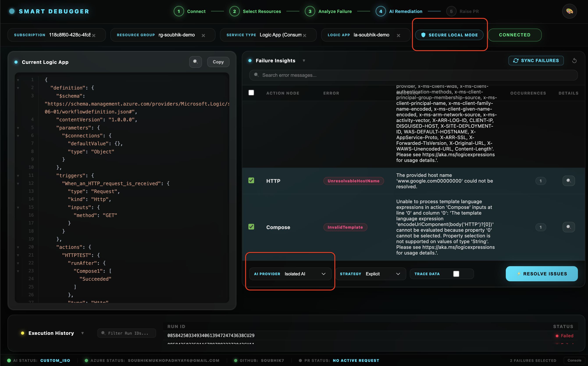Screen dimensions: 588x366
Task: Click the Connected status button
Action: click(515, 35)
